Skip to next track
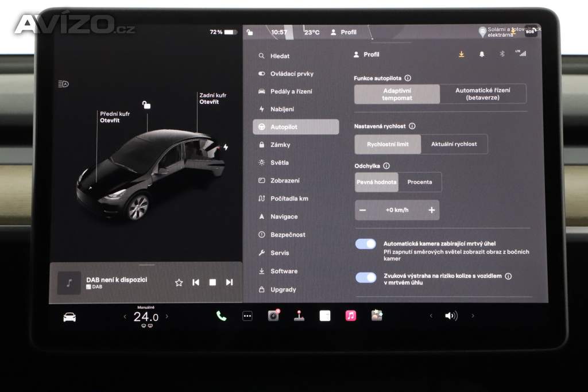The height and width of the screenshot is (392, 588). click(230, 282)
